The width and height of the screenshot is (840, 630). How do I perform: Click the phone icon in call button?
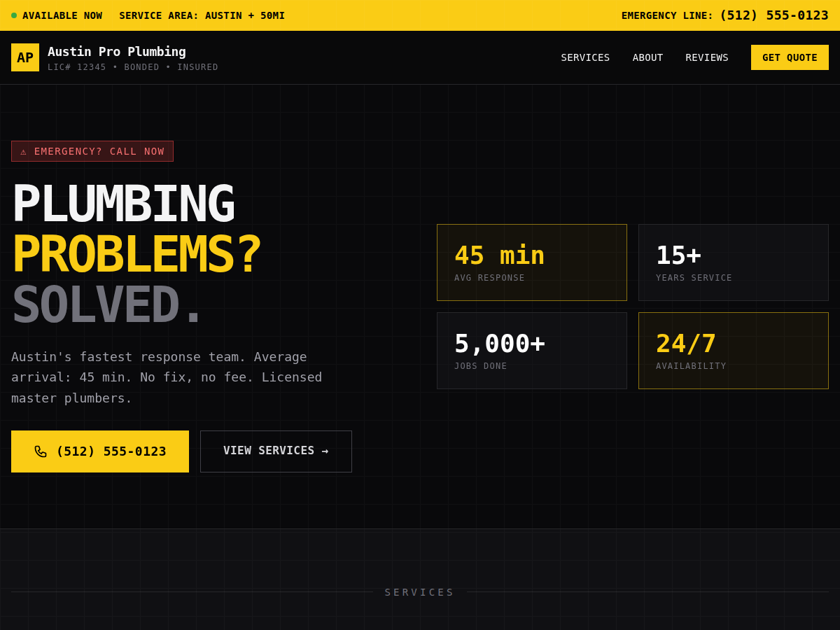tap(41, 451)
